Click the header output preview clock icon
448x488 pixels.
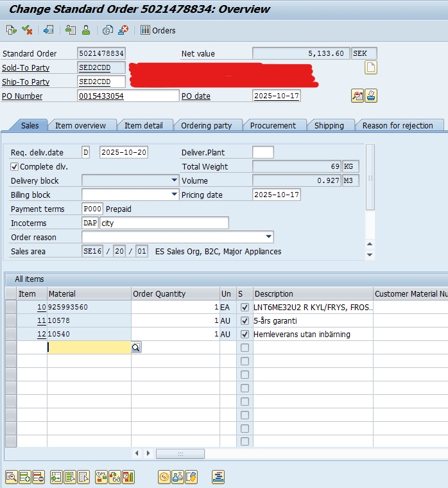[x=108, y=30]
